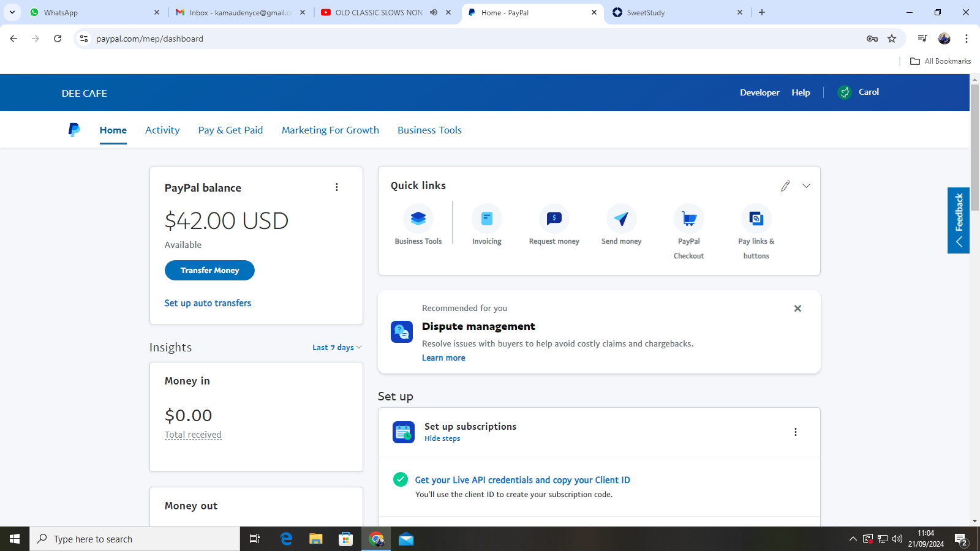Image resolution: width=980 pixels, height=551 pixels.
Task: Open the Business Tools navigation menu
Action: click(429, 130)
